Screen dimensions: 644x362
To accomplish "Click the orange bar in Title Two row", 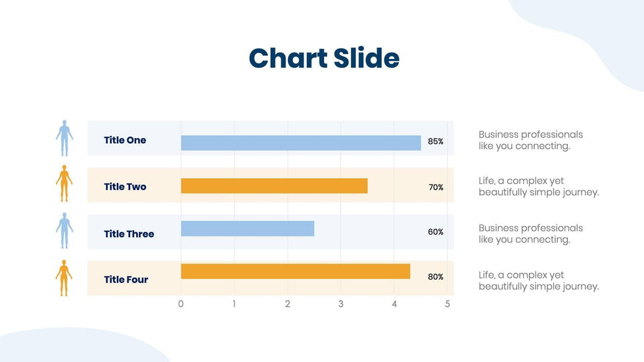I will pyautogui.click(x=274, y=186).
